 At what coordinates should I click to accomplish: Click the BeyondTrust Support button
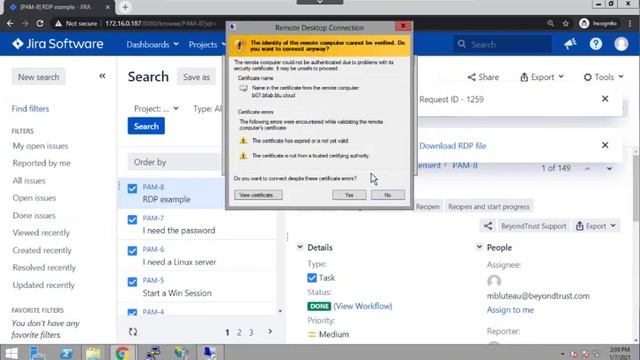click(x=533, y=226)
